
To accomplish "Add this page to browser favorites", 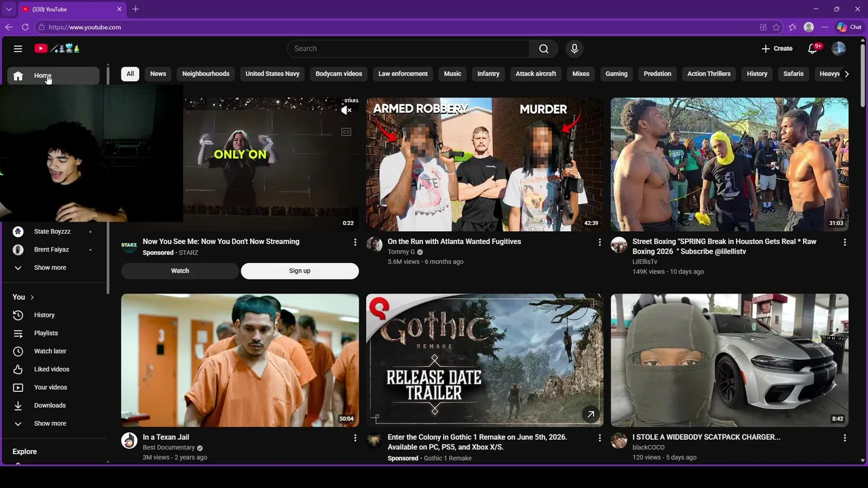I will coord(776,27).
